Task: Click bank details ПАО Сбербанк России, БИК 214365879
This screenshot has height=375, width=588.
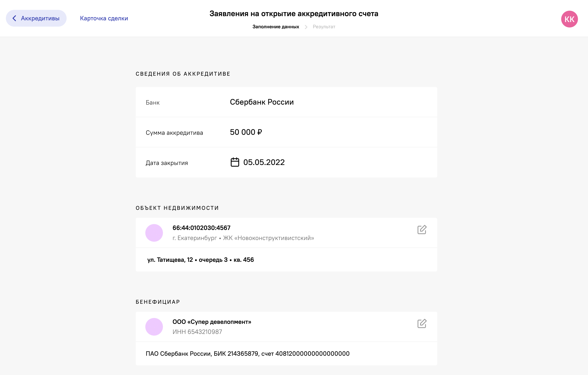Action: coord(202,353)
